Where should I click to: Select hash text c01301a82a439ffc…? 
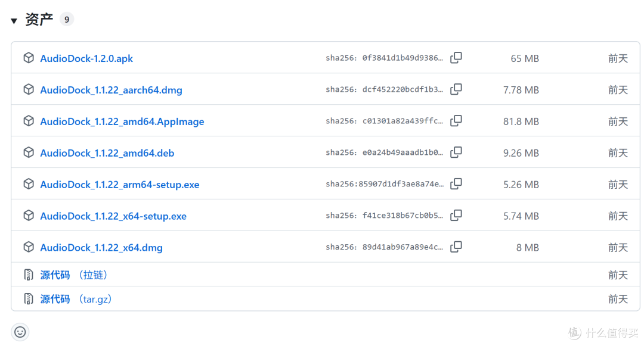(402, 121)
